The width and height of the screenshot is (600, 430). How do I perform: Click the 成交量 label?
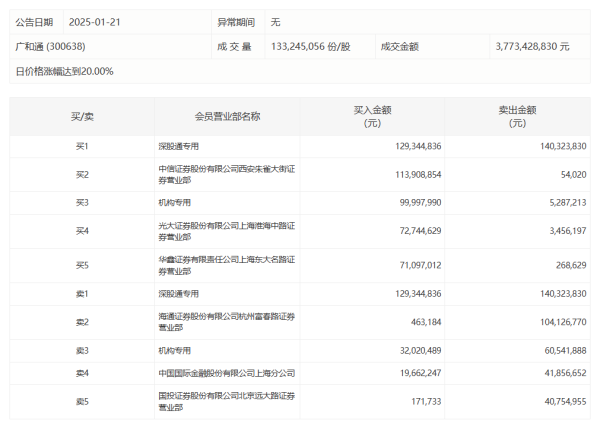tap(234, 47)
